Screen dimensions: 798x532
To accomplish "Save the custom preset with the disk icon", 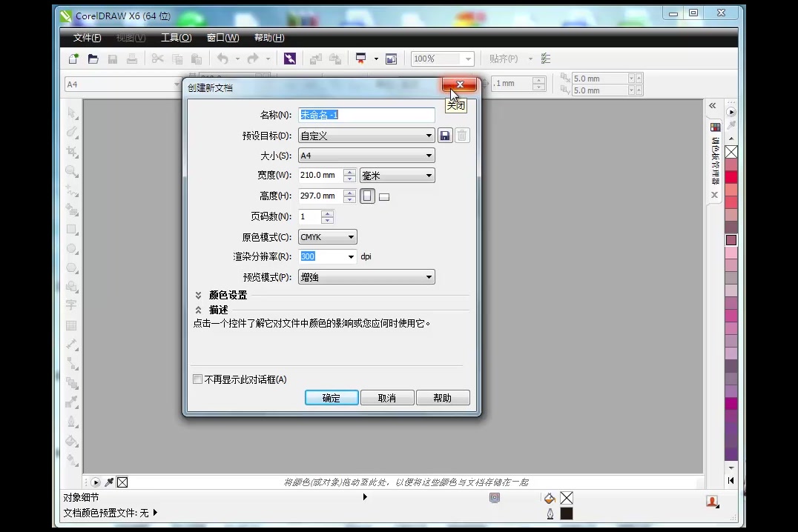I will (x=445, y=135).
